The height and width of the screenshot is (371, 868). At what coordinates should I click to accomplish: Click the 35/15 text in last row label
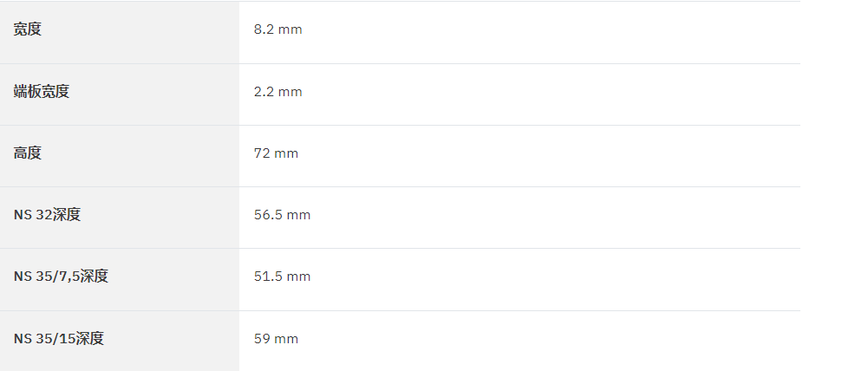pyautogui.click(x=55, y=339)
